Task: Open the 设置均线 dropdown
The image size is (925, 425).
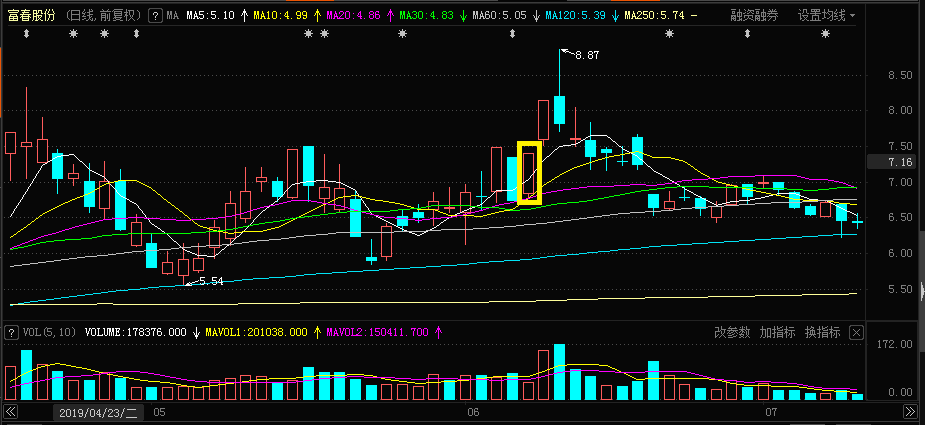Action: point(826,16)
